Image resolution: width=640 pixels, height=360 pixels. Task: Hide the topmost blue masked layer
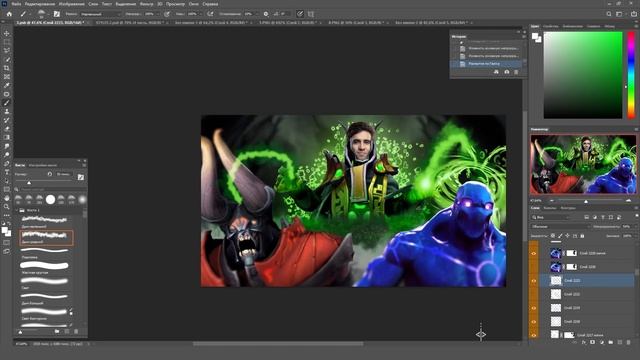[x=533, y=253]
